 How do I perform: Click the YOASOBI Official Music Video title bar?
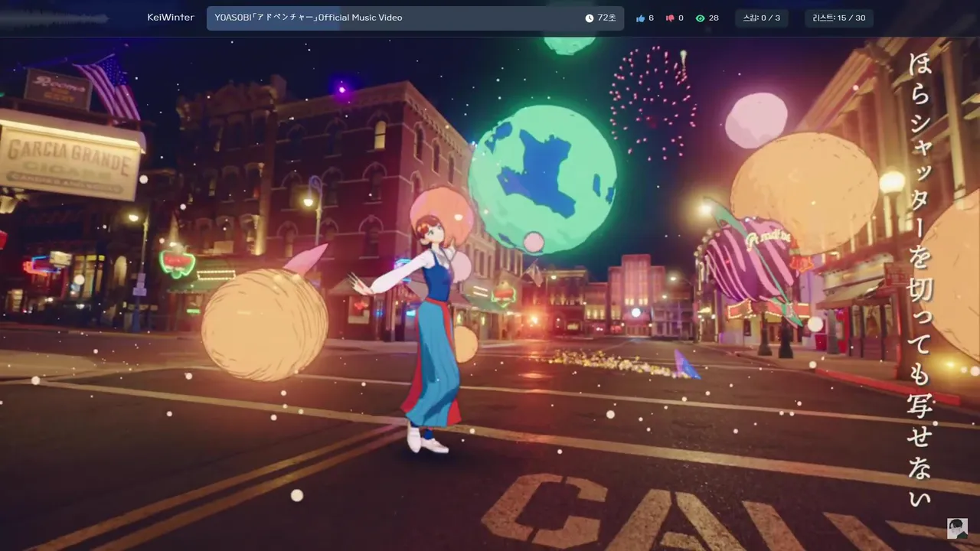point(415,18)
